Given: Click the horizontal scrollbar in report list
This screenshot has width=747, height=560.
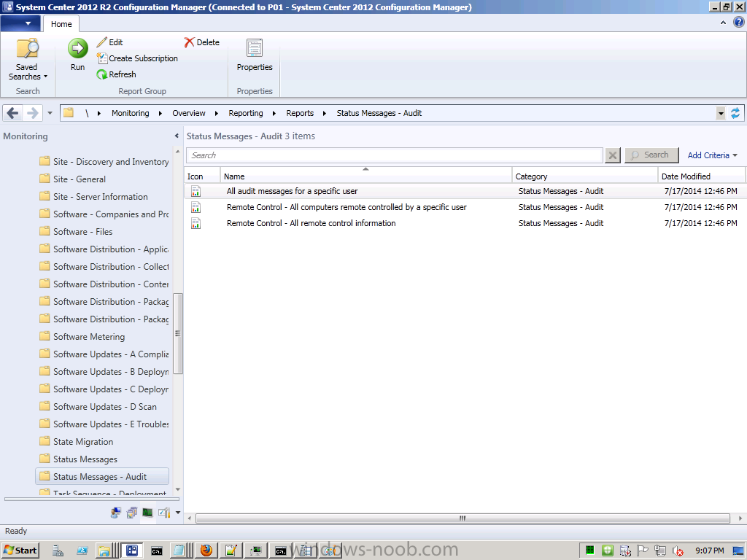Looking at the screenshot, I should click(462, 518).
